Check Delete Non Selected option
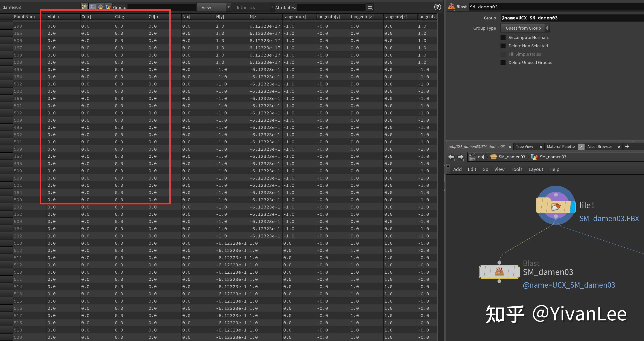This screenshot has width=644, height=341. [x=503, y=46]
